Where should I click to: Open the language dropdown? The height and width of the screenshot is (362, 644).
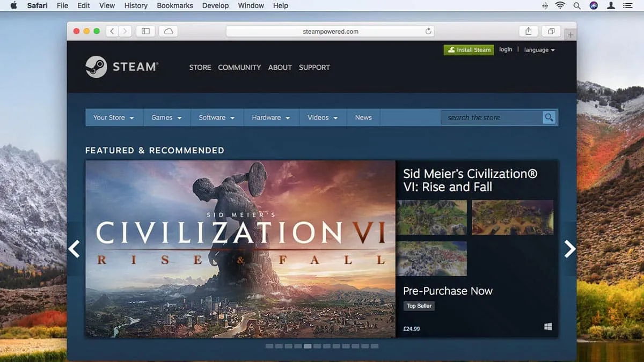click(539, 50)
